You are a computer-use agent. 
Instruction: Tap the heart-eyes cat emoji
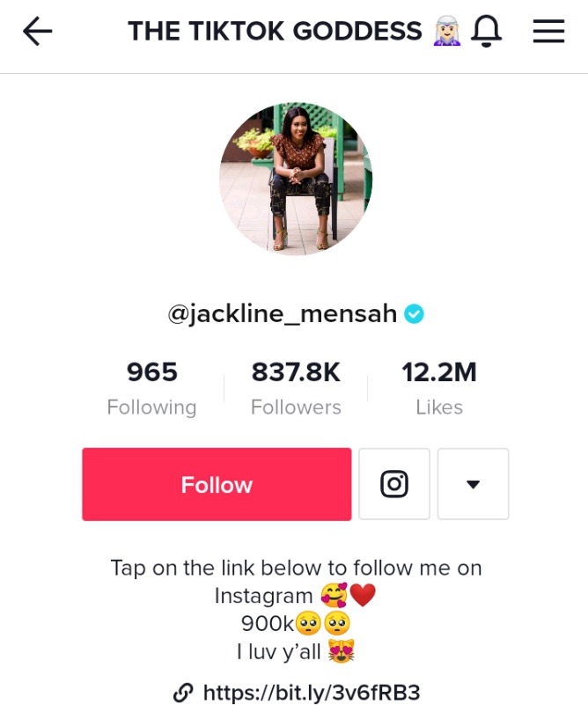pyautogui.click(x=342, y=651)
